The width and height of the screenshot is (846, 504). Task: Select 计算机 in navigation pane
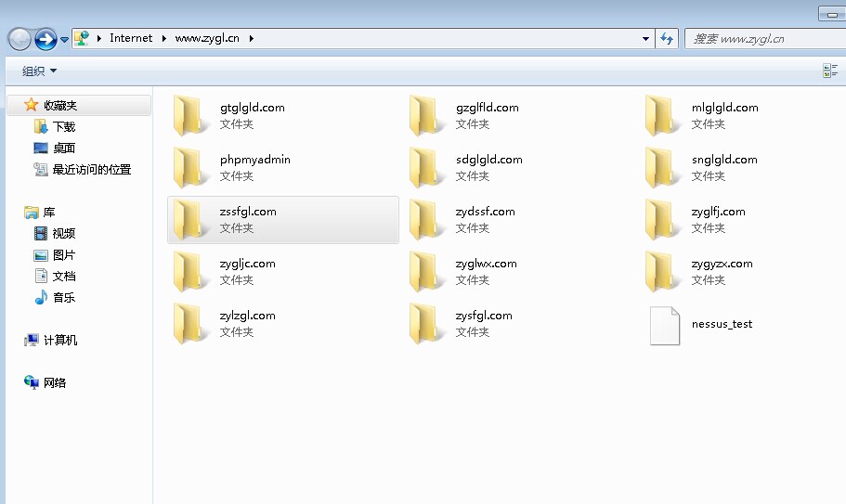[59, 340]
